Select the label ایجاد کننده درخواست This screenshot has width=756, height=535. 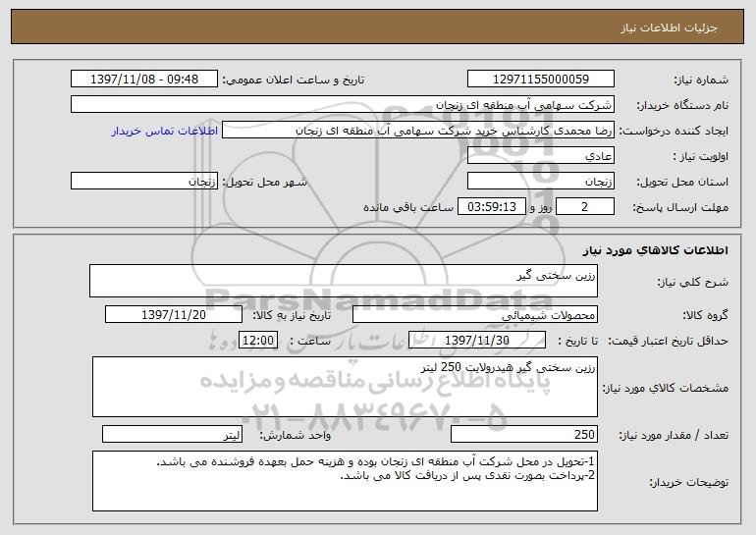pyautogui.click(x=674, y=132)
